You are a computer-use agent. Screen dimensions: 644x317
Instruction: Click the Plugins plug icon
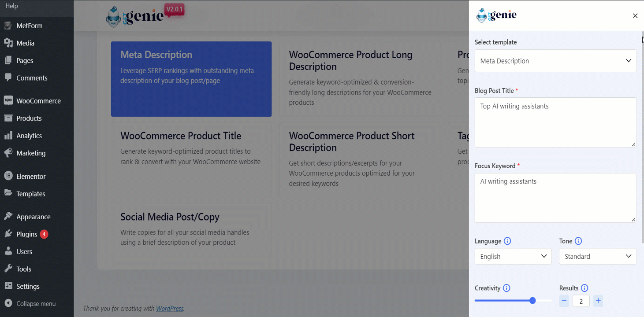(x=8, y=234)
